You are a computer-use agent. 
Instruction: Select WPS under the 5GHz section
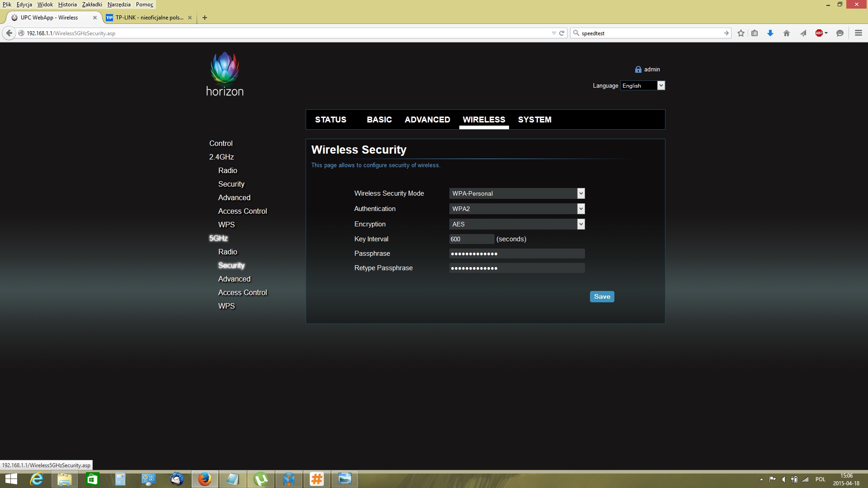click(226, 306)
